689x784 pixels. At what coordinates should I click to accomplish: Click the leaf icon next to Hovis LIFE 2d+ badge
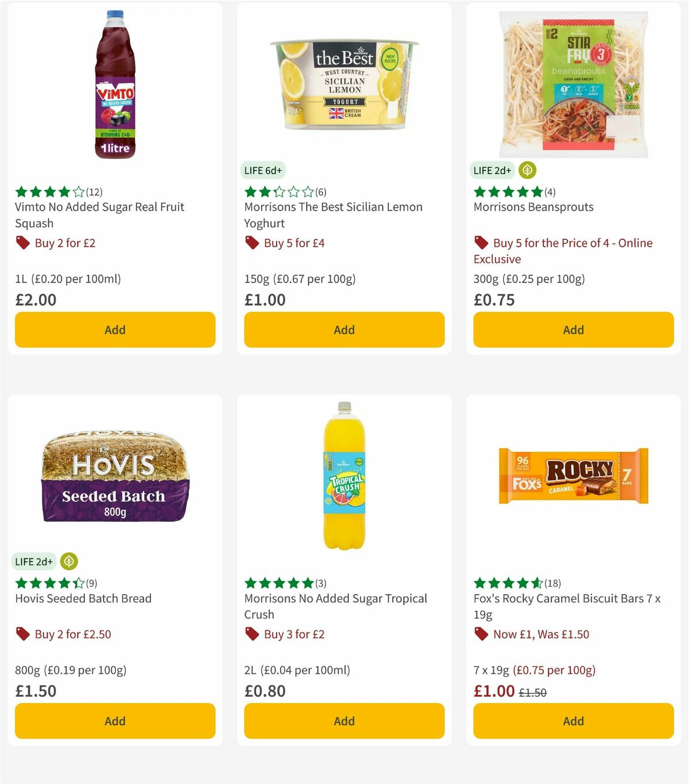pos(68,561)
